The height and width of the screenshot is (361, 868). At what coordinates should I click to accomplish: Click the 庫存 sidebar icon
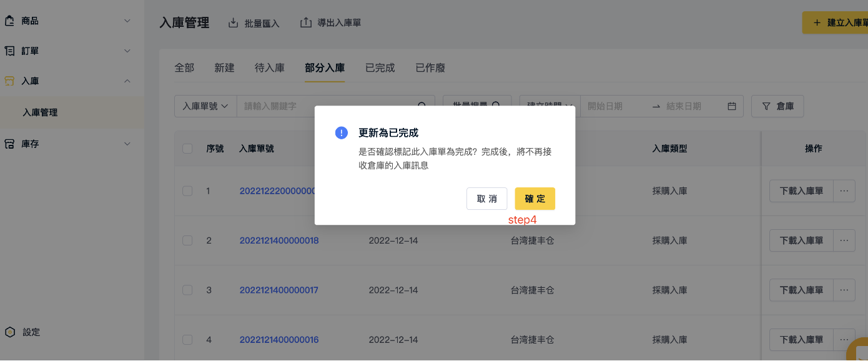click(x=9, y=144)
